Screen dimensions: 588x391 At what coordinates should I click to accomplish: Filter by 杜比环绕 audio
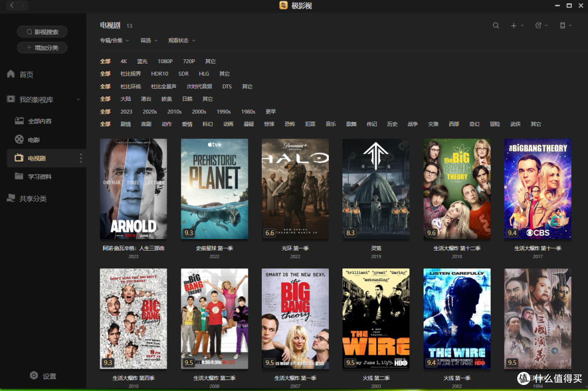click(x=131, y=86)
